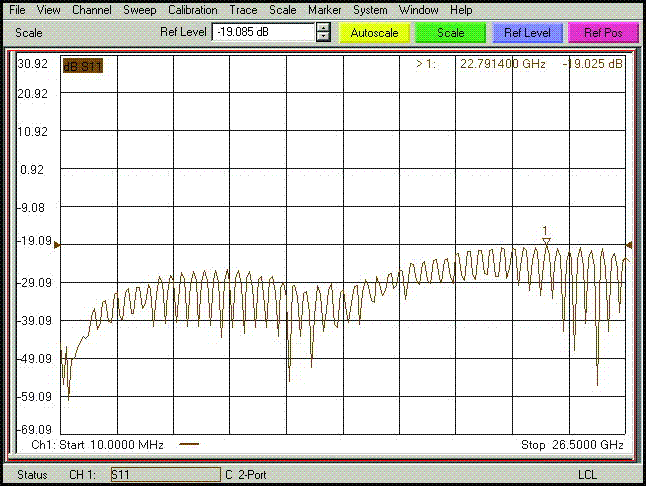Screen dimensions: 646x486
Task: Open the Trace menu
Action: pos(243,9)
